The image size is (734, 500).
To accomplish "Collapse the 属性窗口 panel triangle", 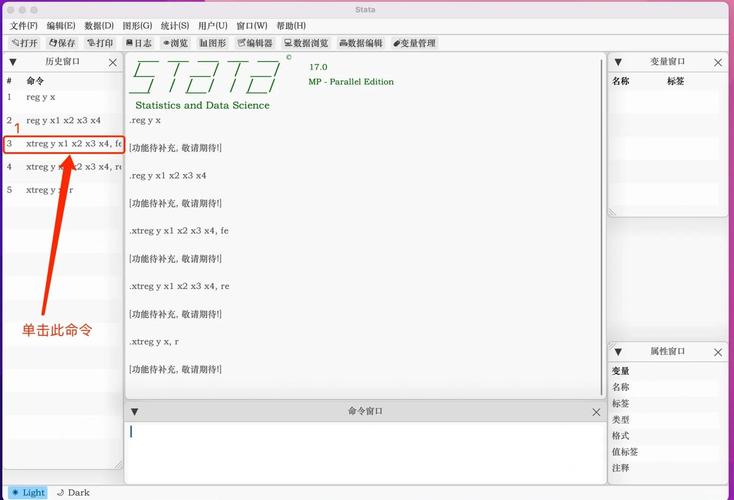I will pos(618,352).
